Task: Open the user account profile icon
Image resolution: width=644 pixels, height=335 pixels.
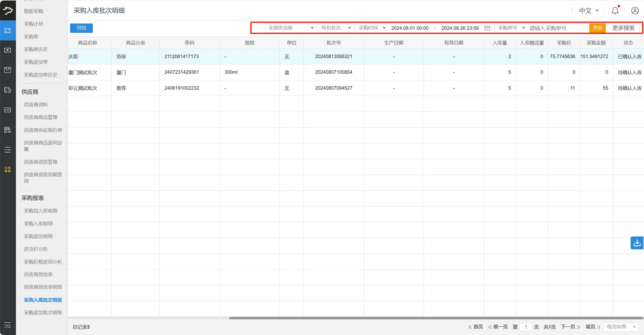Action: pos(635,11)
